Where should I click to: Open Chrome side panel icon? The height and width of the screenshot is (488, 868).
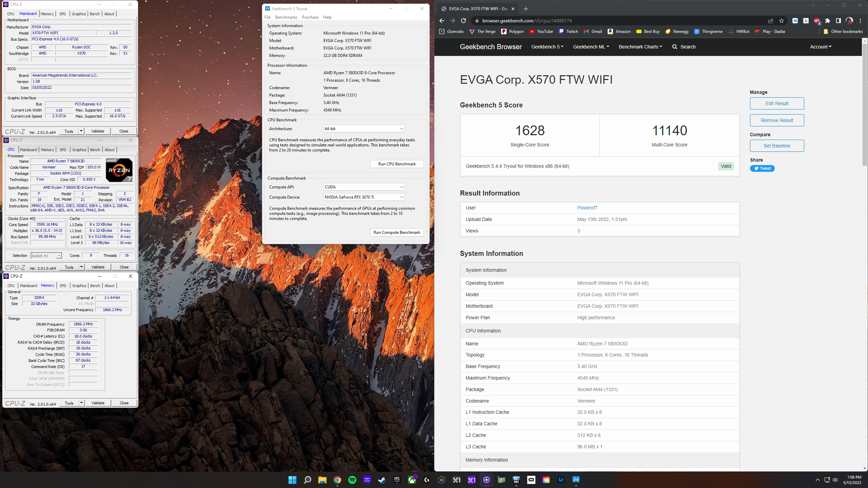pos(839,21)
